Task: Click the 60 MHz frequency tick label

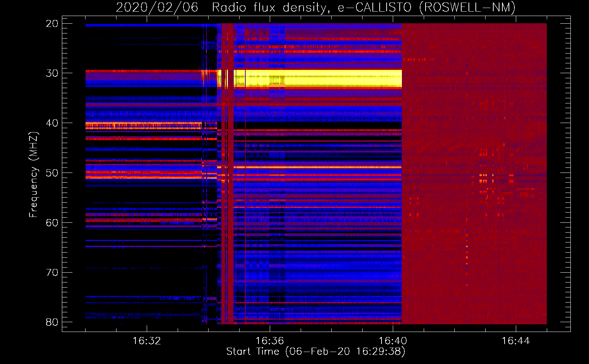Action: pyautogui.click(x=52, y=223)
